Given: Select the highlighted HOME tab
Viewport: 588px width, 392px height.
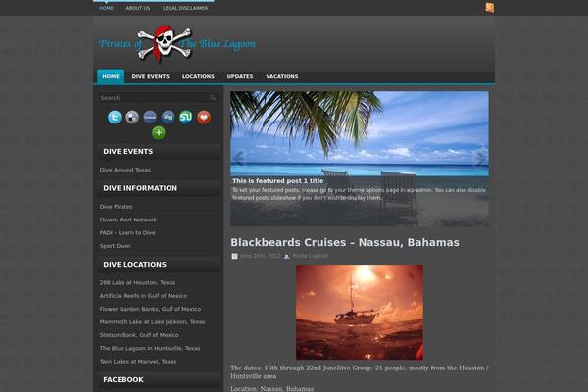Looking at the screenshot, I should click(111, 76).
